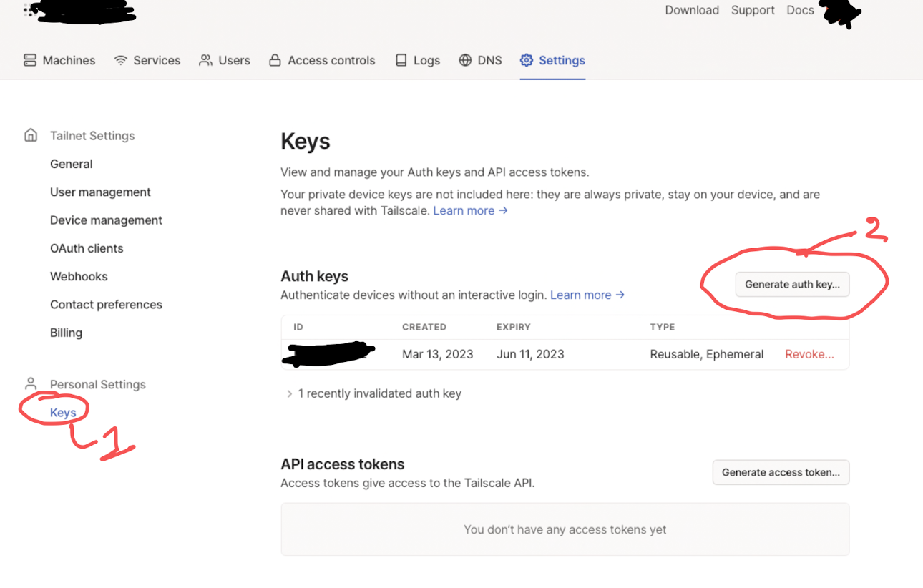Click the Access controls lock icon

click(x=275, y=60)
